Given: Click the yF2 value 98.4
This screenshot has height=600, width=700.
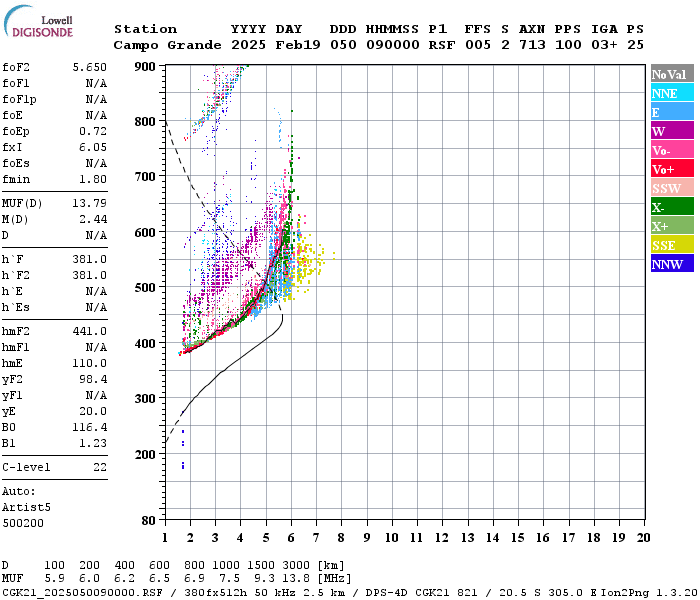Looking at the screenshot, I should (x=93, y=379).
